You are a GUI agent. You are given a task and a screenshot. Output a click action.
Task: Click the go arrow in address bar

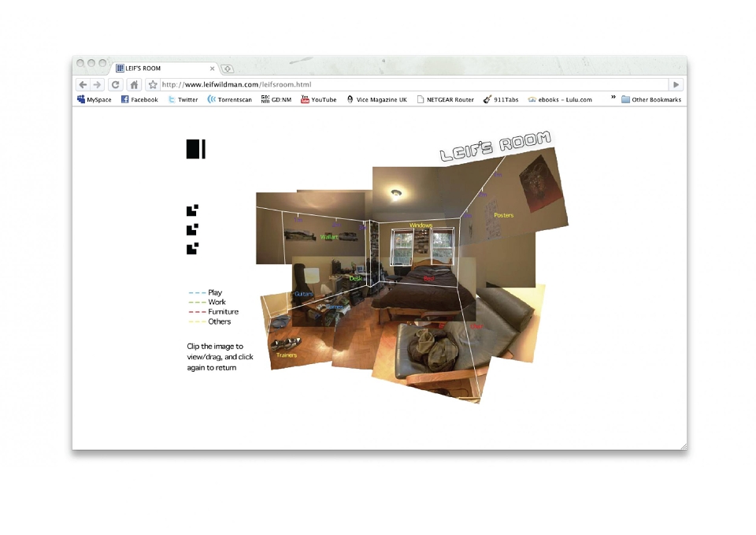pyautogui.click(x=676, y=85)
